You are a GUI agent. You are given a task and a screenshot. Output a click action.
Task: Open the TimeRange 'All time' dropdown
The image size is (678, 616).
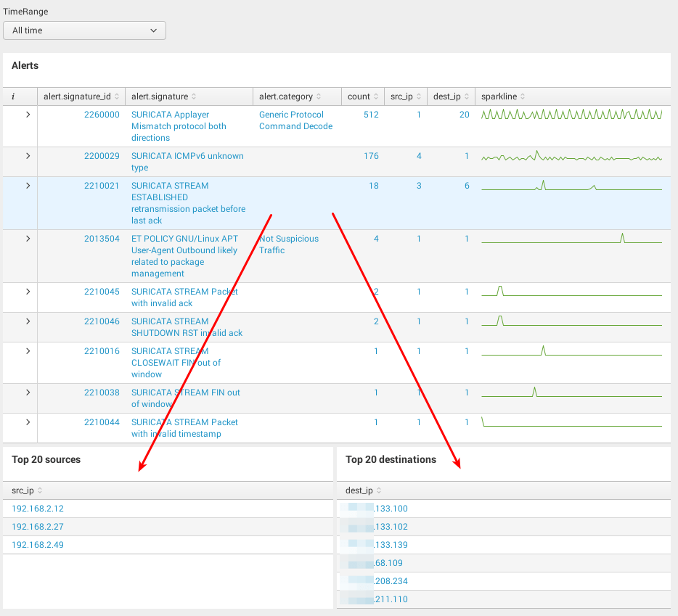point(84,30)
